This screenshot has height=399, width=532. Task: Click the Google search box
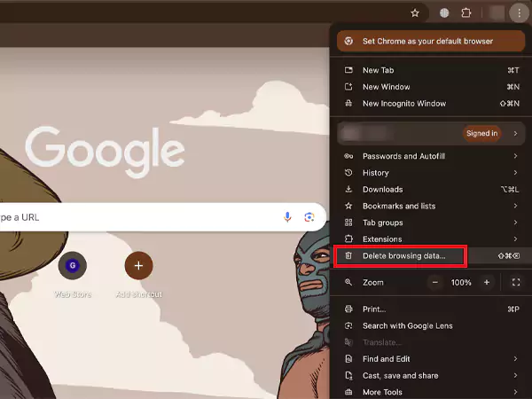click(x=163, y=217)
